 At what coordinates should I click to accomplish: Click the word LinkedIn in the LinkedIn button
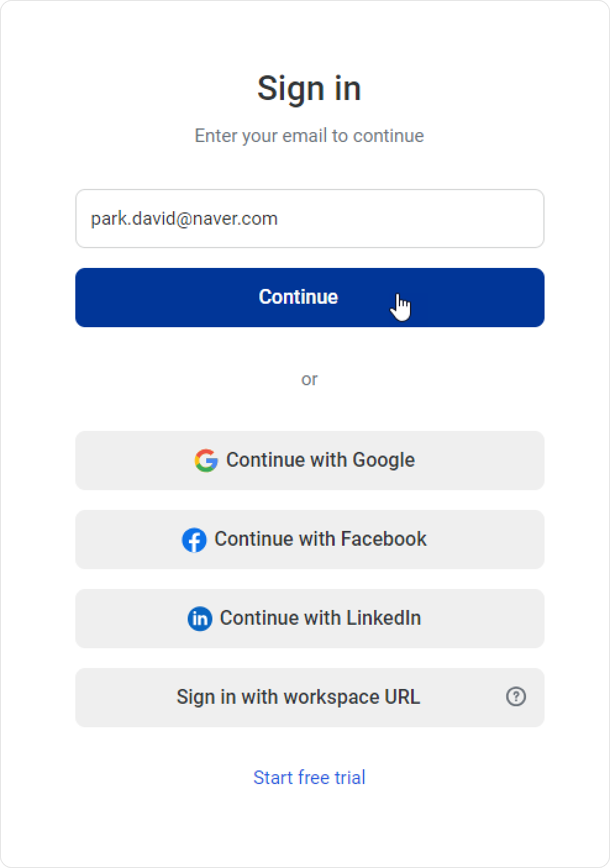click(x=383, y=618)
